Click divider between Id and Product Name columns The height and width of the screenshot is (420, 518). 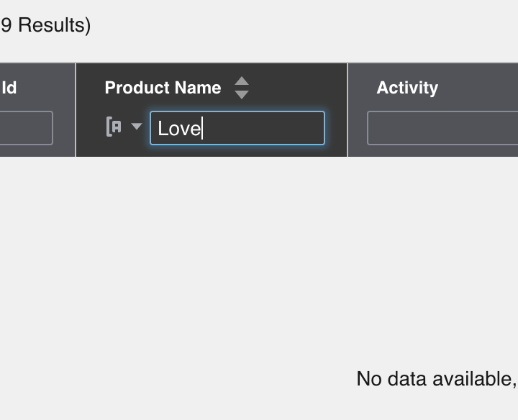(76, 109)
